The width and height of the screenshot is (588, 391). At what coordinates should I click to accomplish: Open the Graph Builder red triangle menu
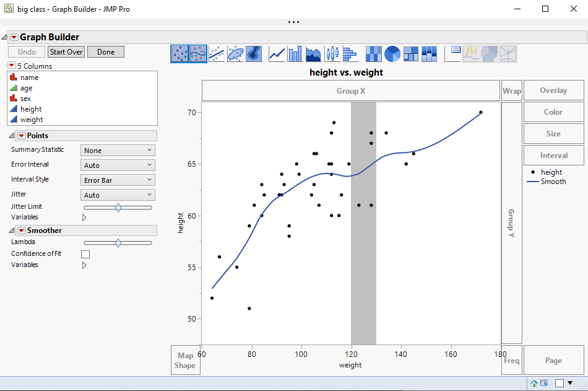[14, 37]
